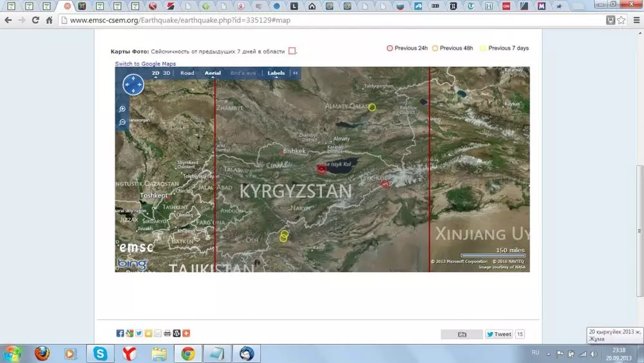Share the page via Facebook icon
This screenshot has width=644, height=363.
pos(120,333)
